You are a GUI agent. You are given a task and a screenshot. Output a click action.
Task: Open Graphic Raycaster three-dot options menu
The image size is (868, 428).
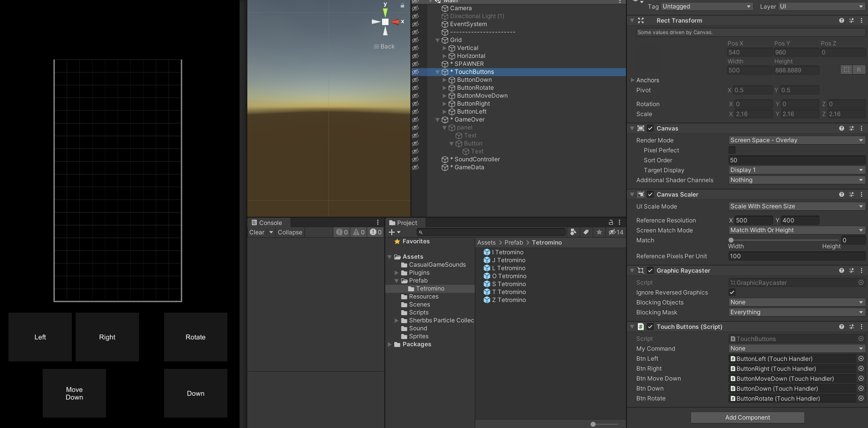pos(862,271)
